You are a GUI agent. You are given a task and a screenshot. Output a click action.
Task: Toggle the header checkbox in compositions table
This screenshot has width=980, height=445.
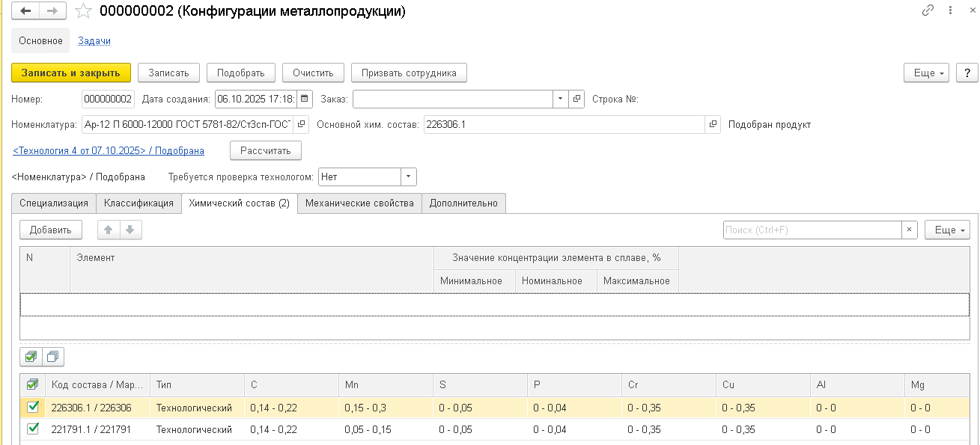point(33,384)
